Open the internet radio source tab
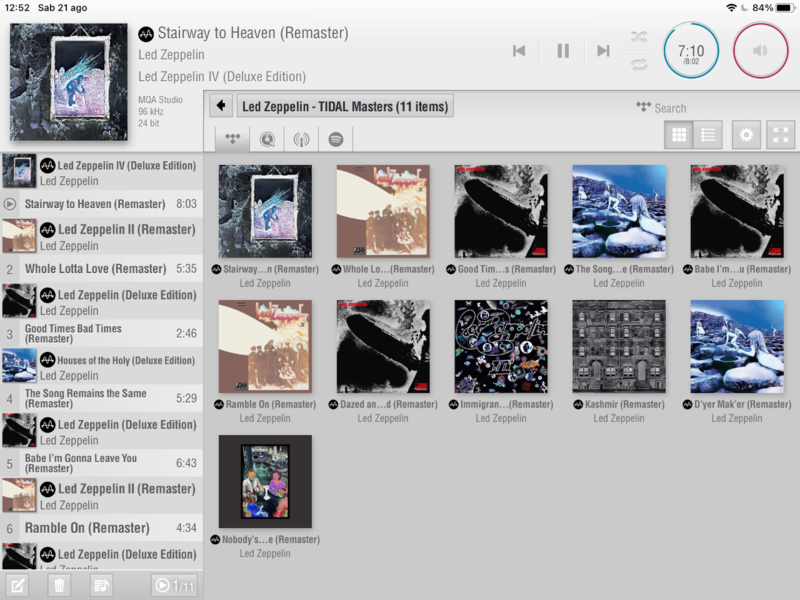 pyautogui.click(x=301, y=139)
